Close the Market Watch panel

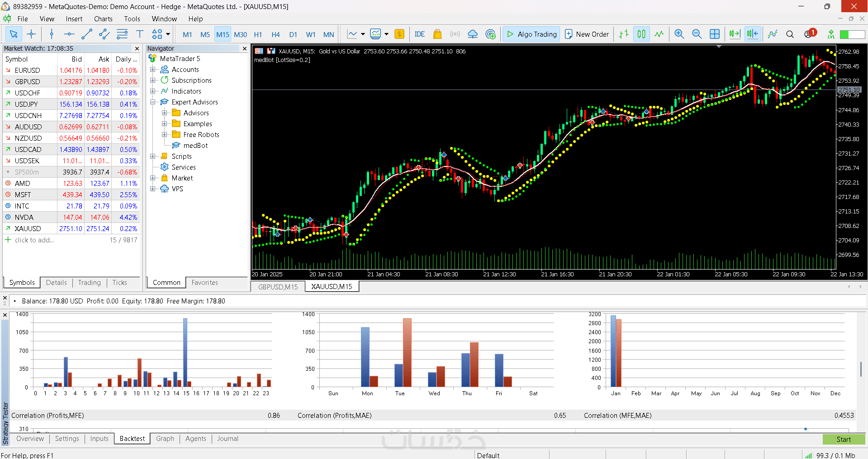pos(137,48)
